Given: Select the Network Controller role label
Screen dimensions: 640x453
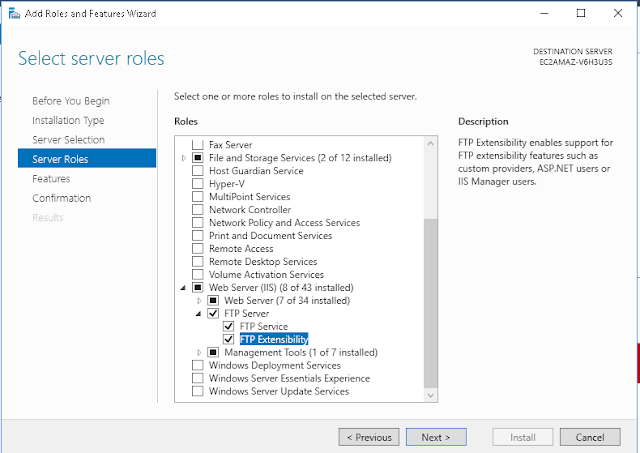Looking at the screenshot, I should point(250,210).
